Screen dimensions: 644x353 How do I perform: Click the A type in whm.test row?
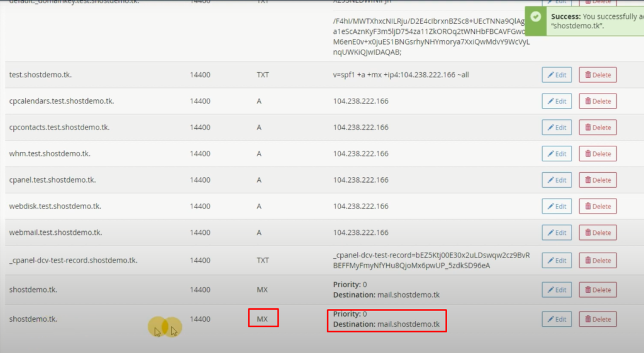point(259,153)
